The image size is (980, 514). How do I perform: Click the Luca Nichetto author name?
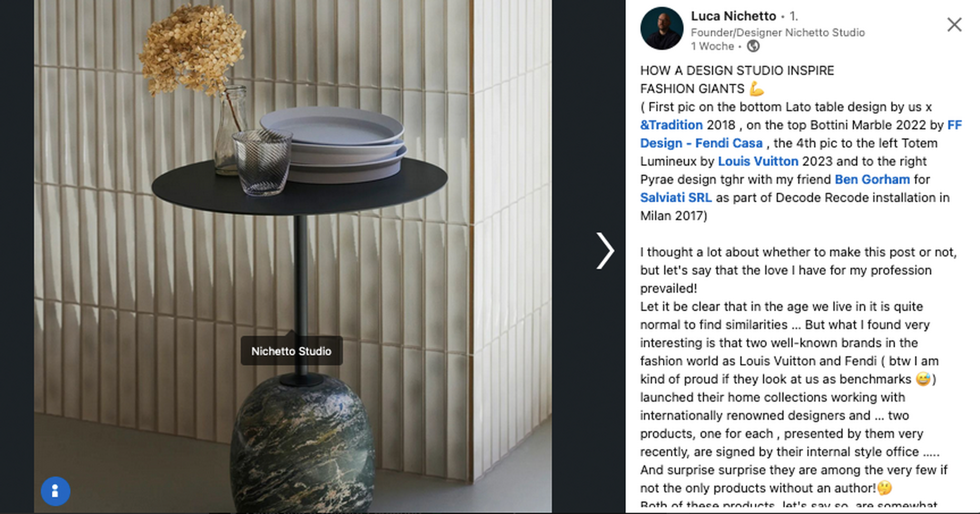pyautogui.click(x=733, y=16)
